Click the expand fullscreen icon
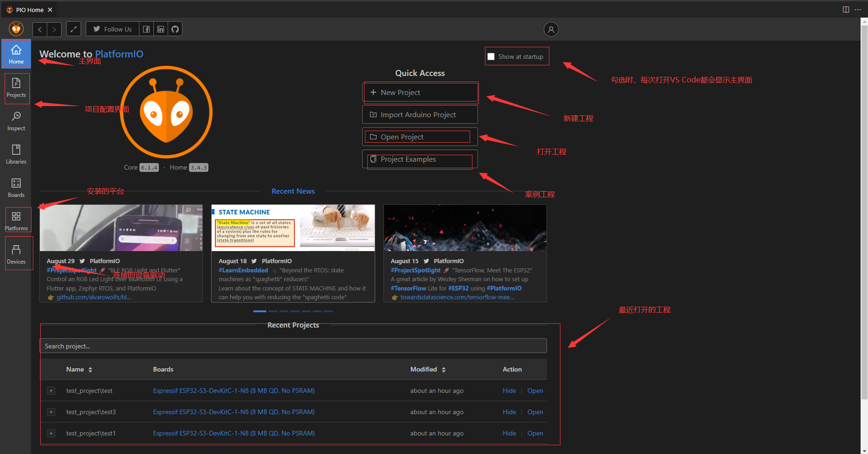The height and width of the screenshot is (454, 868). pyautogui.click(x=74, y=29)
